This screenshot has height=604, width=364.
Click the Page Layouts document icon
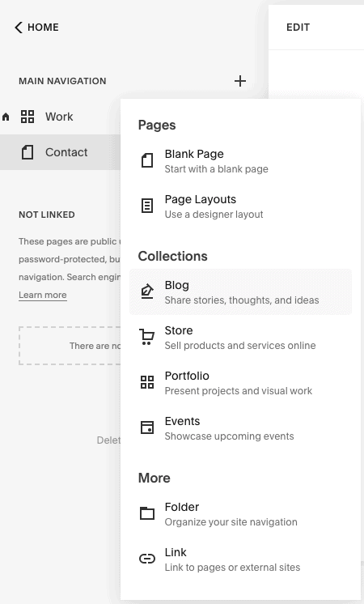tap(147, 206)
